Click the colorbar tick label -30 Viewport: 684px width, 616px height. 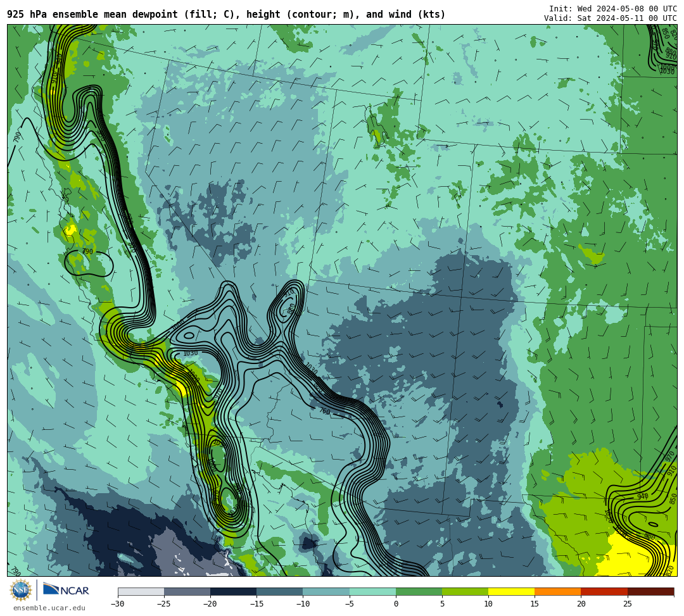118,604
